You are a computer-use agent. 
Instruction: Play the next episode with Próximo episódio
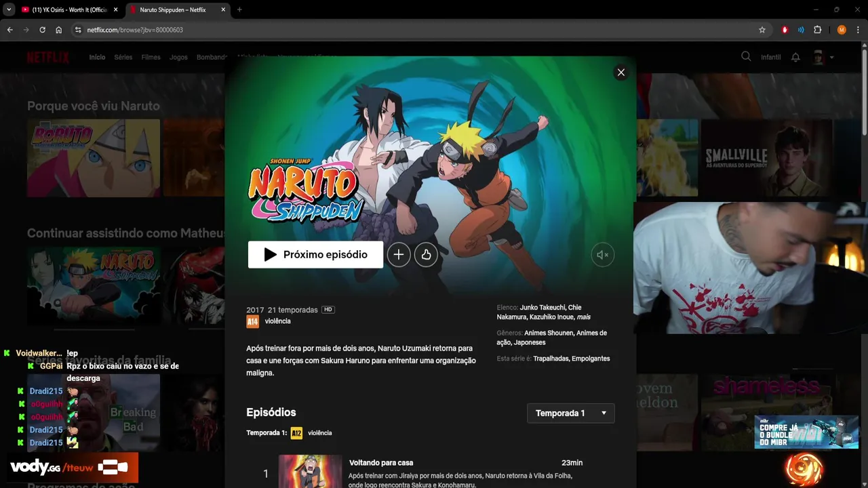[x=315, y=255]
